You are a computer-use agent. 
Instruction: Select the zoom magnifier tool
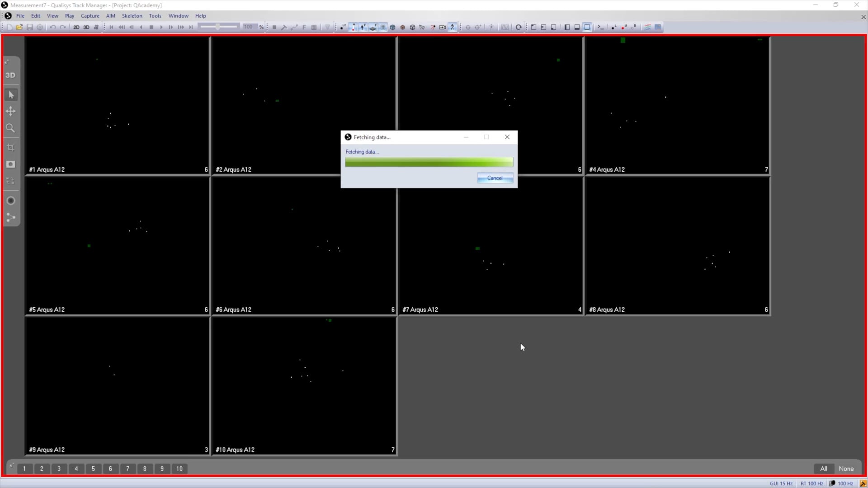[x=11, y=128]
